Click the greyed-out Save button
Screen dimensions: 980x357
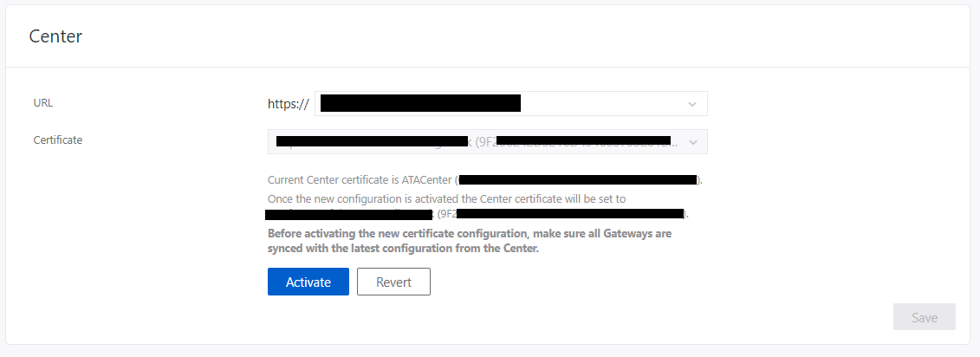click(924, 317)
